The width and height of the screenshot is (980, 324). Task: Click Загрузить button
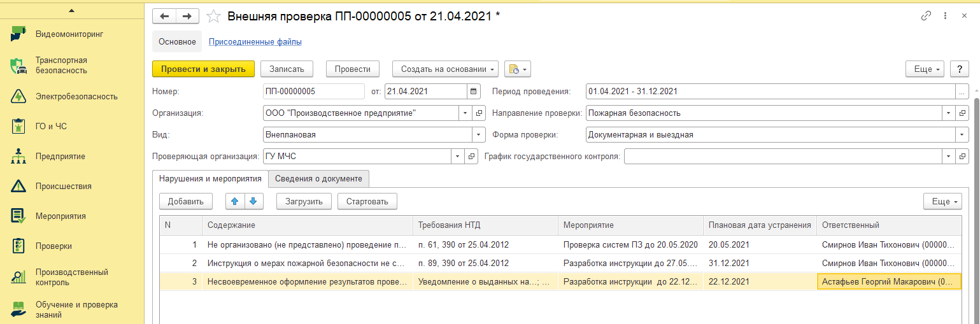304,202
